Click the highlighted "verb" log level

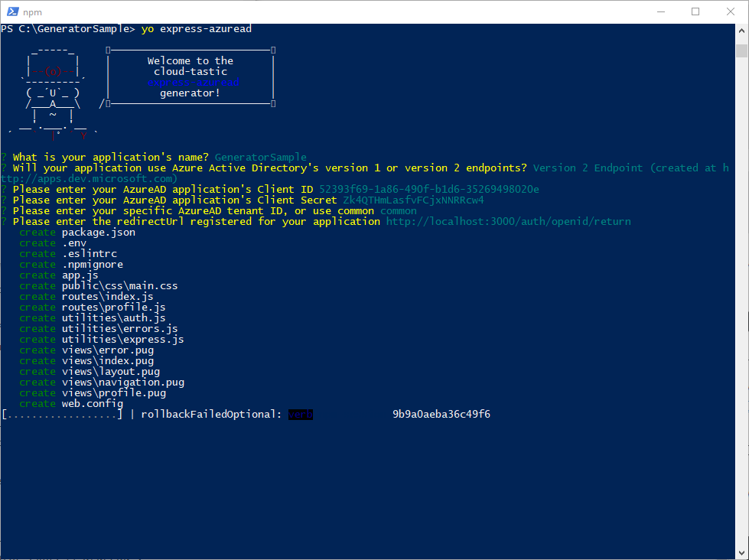click(301, 415)
